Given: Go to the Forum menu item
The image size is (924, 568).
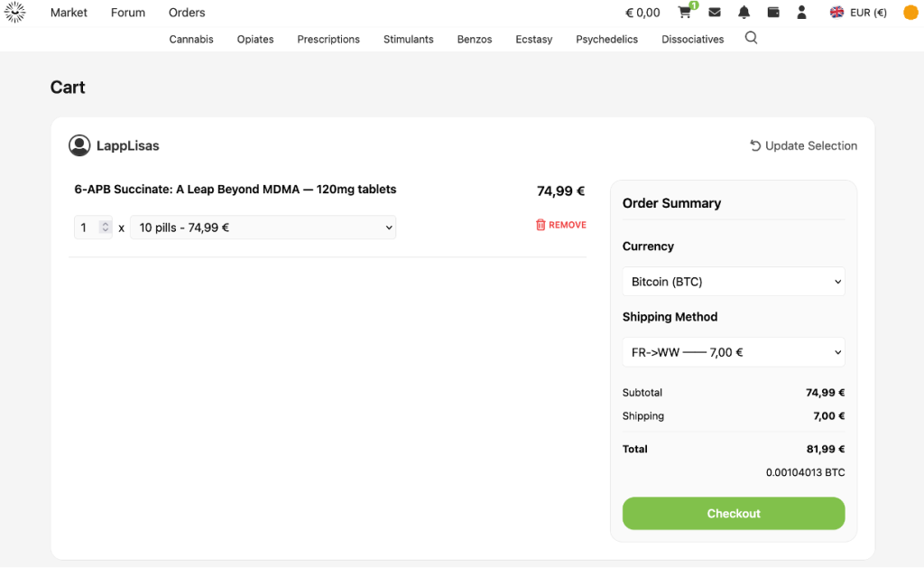Looking at the screenshot, I should tap(128, 13).
